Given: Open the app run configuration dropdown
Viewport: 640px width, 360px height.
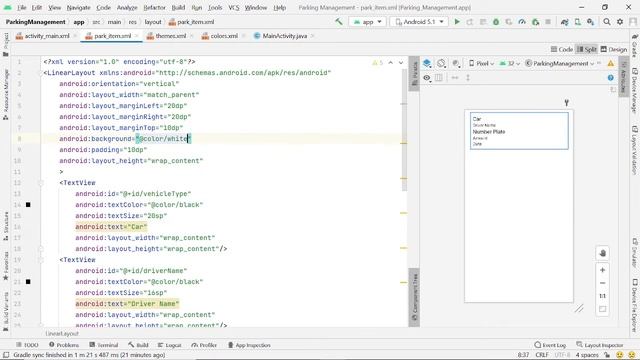Looking at the screenshot, I should pos(367,22).
